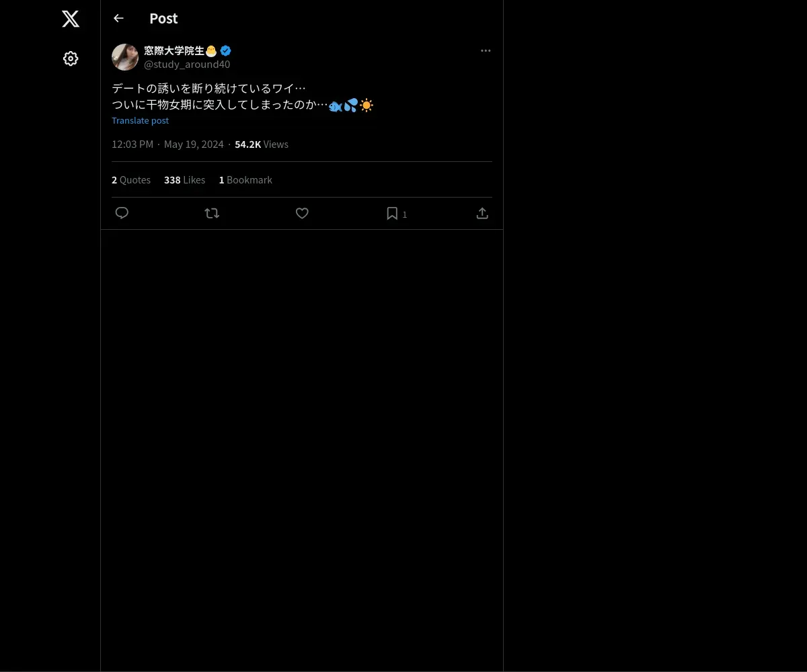Click the 12:03 PM May 19, 2024 timestamp
Screen dimensions: 807x672
[167, 144]
